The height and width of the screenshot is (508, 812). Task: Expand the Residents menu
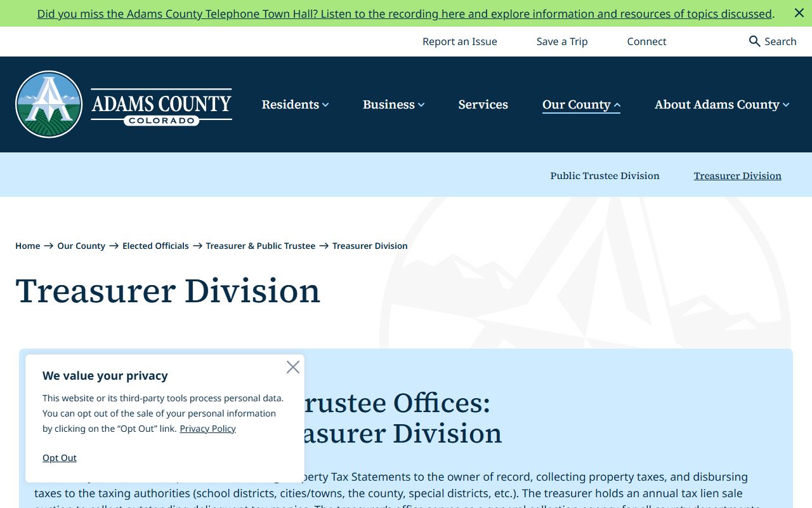pos(295,104)
